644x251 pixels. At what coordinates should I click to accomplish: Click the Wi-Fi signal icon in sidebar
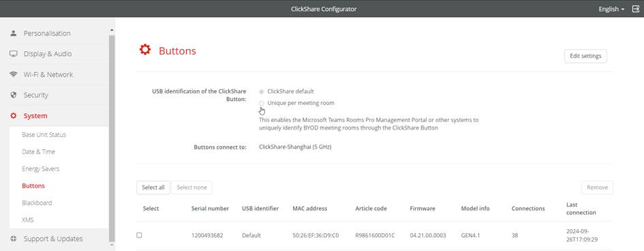[14, 74]
